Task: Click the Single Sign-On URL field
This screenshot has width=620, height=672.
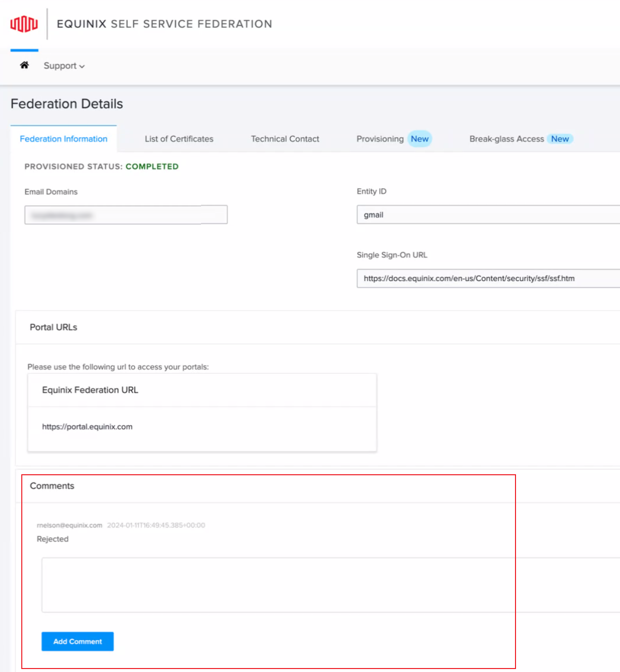Action: [488, 278]
